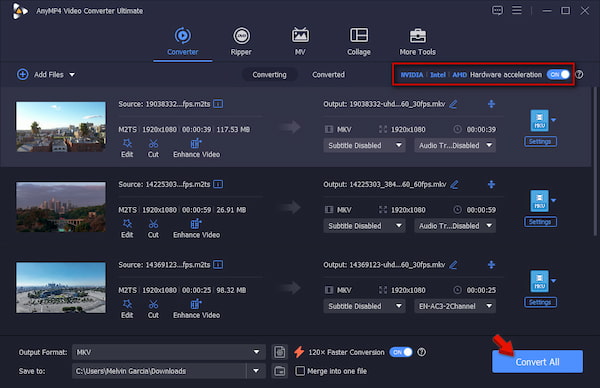This screenshot has height=388, width=600.
Task: Select the 14225303 video thumbnail
Action: click(x=61, y=207)
